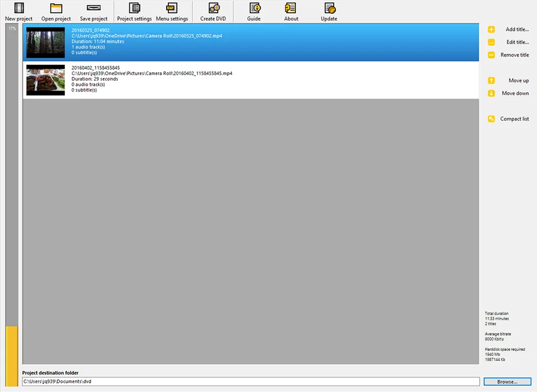
Task: Open the About dialog icon
Action: pyautogui.click(x=290, y=8)
